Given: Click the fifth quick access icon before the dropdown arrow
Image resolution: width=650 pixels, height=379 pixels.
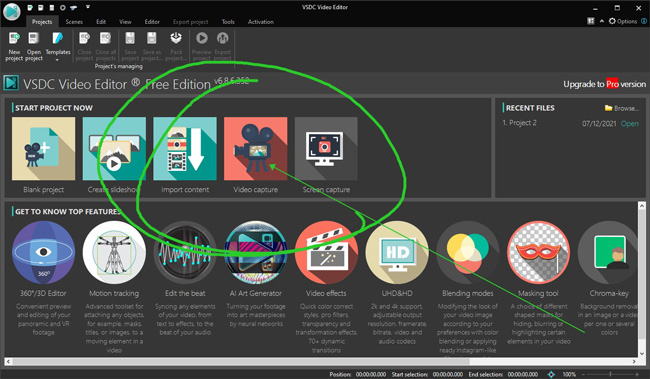Looking at the screenshot, I should coord(73,7).
